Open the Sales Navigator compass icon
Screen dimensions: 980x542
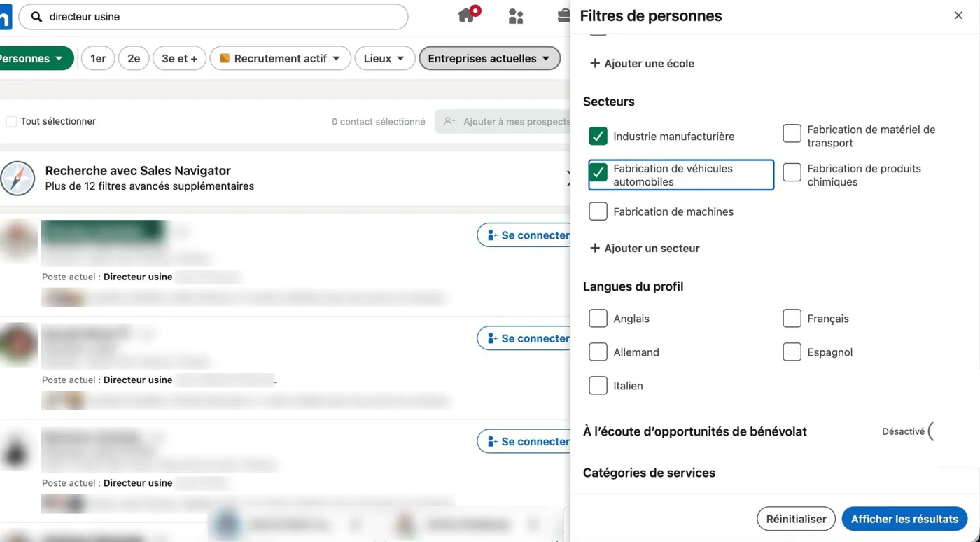pos(18,178)
